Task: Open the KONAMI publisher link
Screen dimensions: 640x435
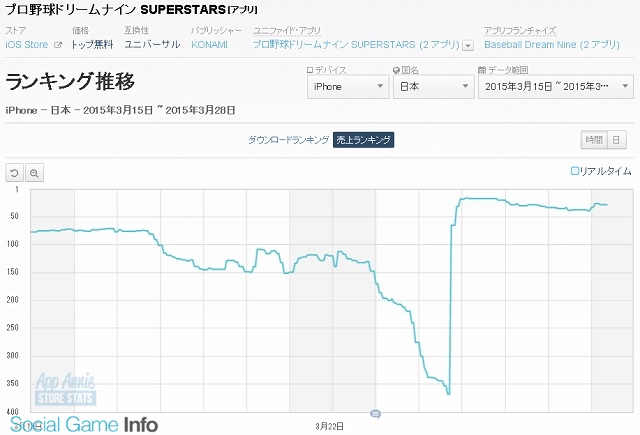Action: point(209,45)
